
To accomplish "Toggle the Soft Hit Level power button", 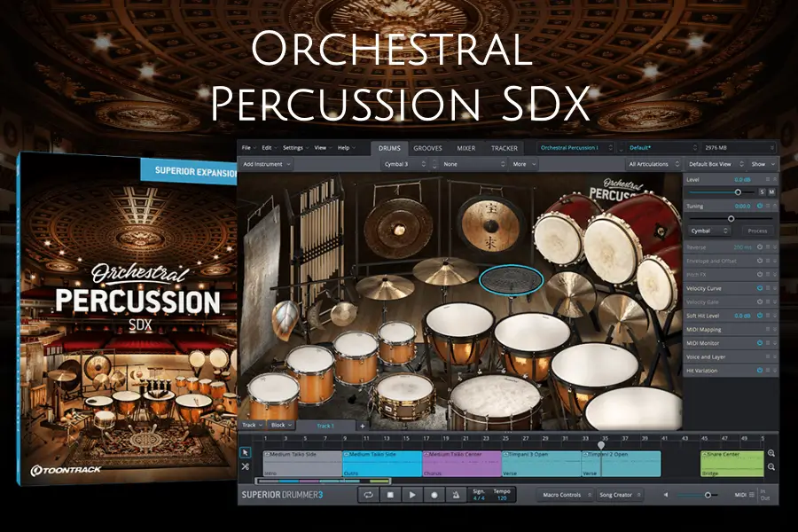I will (759, 316).
